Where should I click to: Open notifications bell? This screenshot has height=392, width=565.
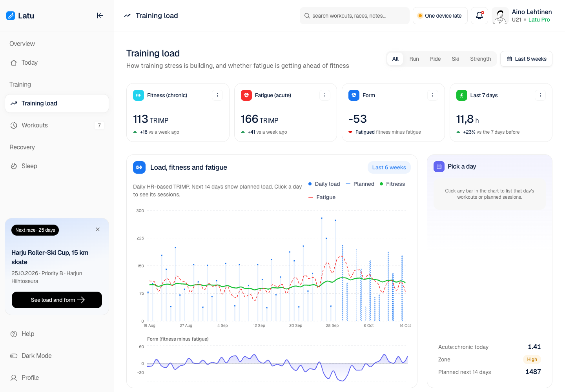[479, 16]
